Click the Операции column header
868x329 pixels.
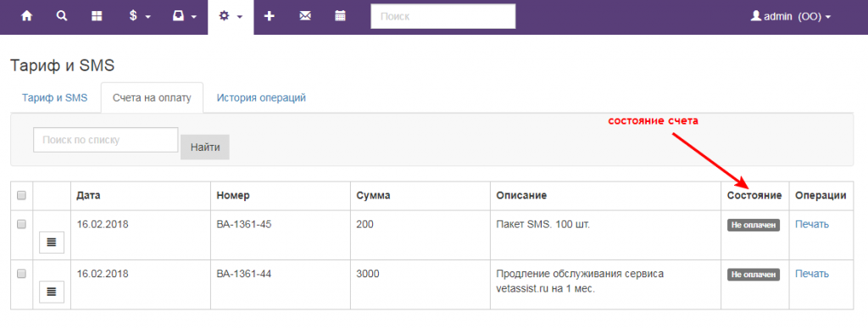(821, 196)
